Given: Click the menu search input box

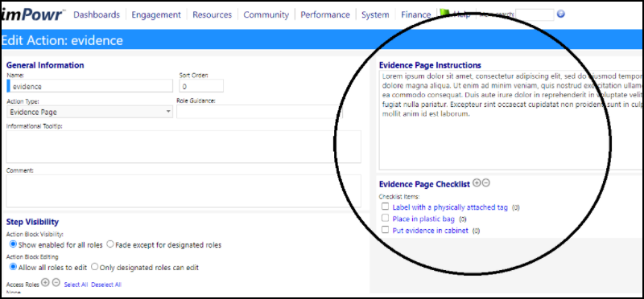Looking at the screenshot, I should click(x=535, y=14).
